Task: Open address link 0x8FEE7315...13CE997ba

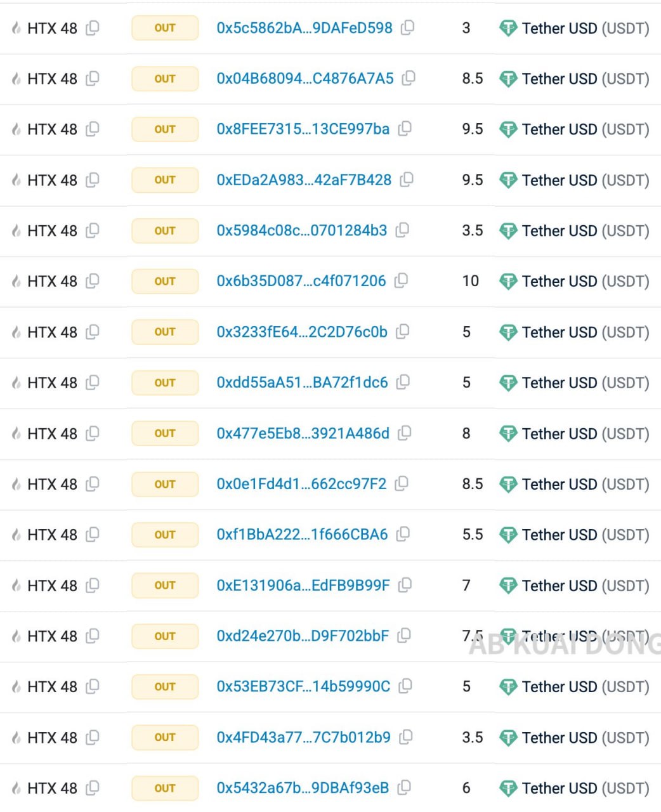Action: [303, 129]
